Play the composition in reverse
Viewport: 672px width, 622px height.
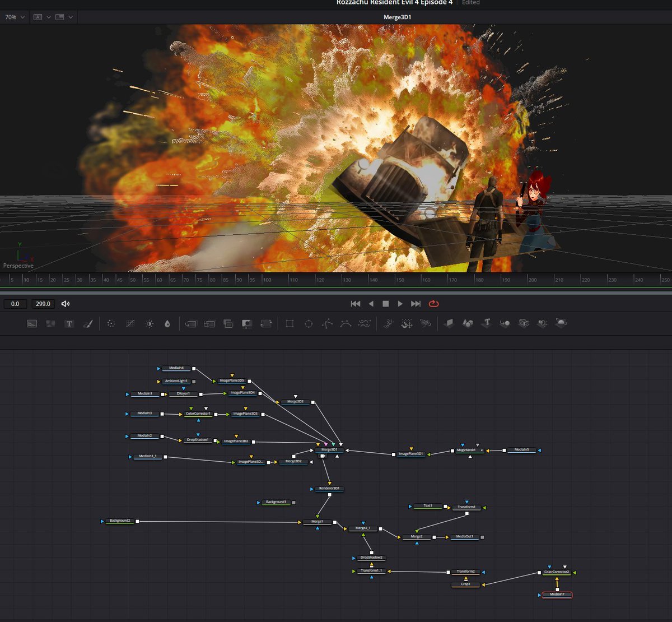[x=371, y=304]
